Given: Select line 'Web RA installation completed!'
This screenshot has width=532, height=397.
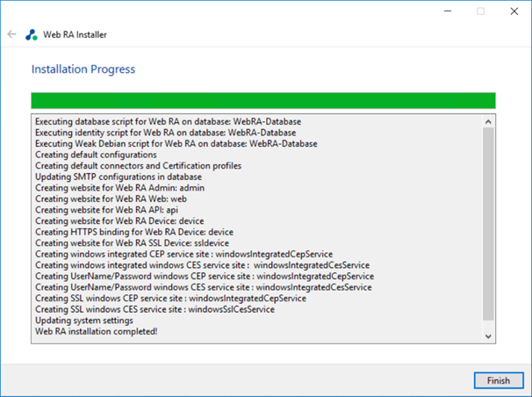Looking at the screenshot, I should [x=97, y=331].
